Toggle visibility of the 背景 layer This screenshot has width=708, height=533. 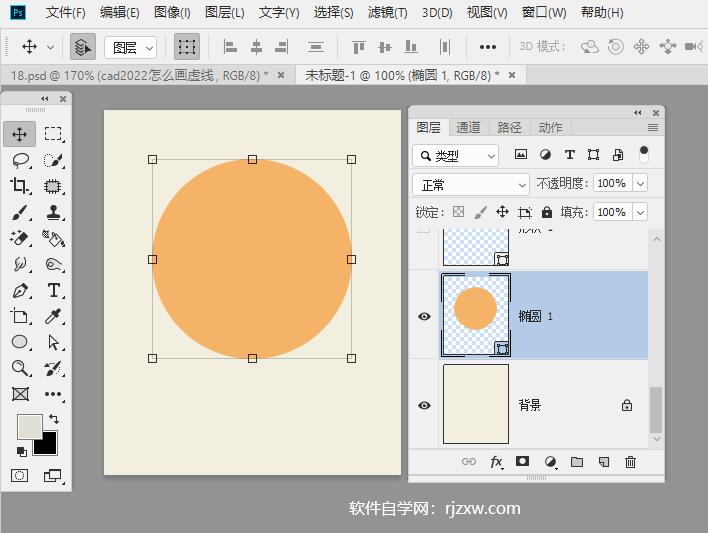coord(424,405)
